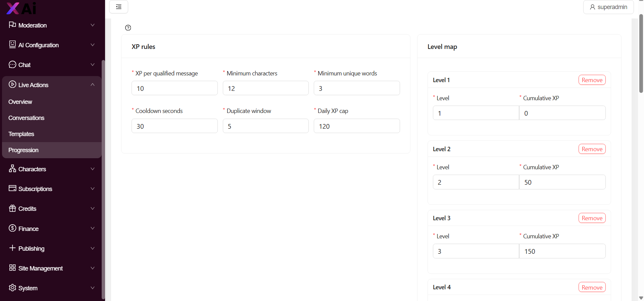The width and height of the screenshot is (644, 301).
Task: Expand the Publishing chevron
Action: pos(93,248)
